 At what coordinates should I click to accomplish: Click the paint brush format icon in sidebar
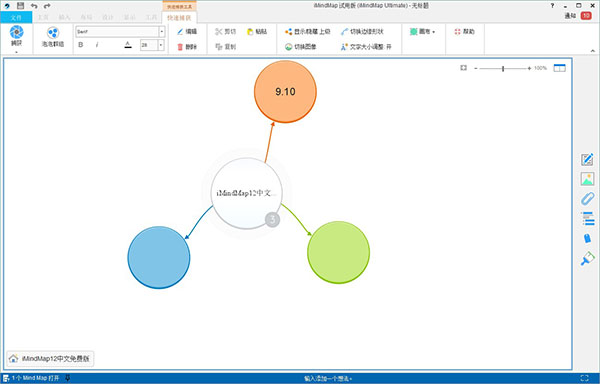coord(587,259)
